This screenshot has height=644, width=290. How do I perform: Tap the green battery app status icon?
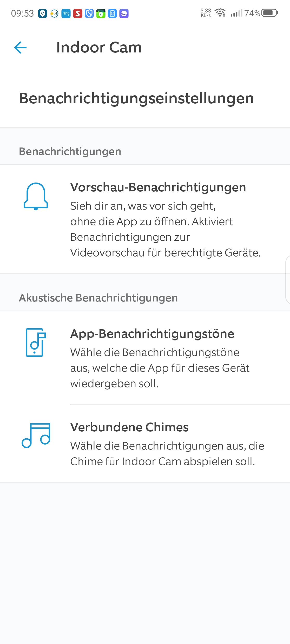101,14
